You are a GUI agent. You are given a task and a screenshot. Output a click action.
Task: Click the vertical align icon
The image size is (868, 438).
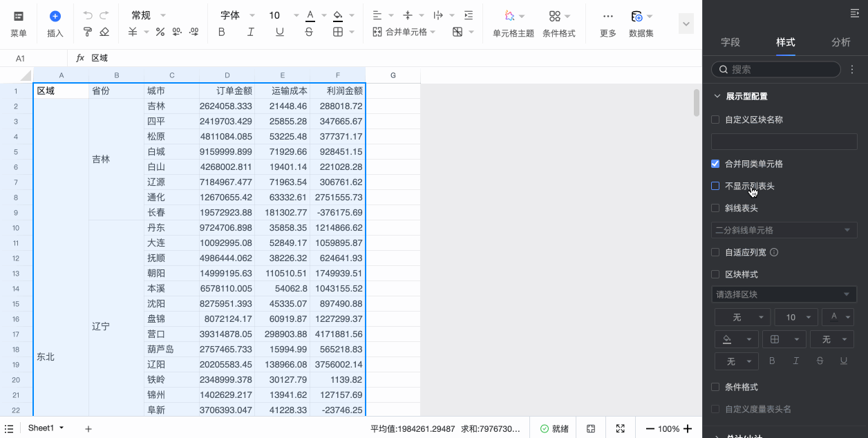pos(408,15)
